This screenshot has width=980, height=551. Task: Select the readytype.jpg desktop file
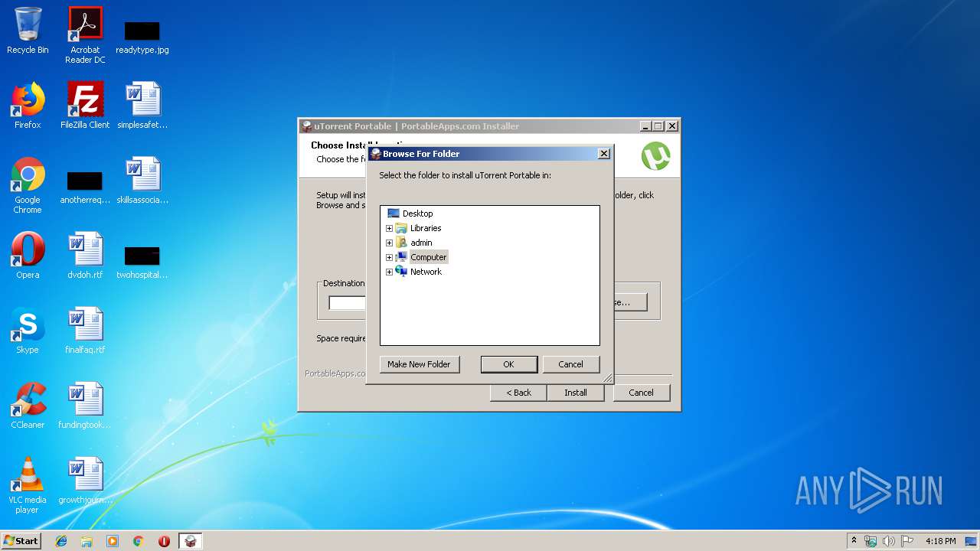tap(142, 35)
